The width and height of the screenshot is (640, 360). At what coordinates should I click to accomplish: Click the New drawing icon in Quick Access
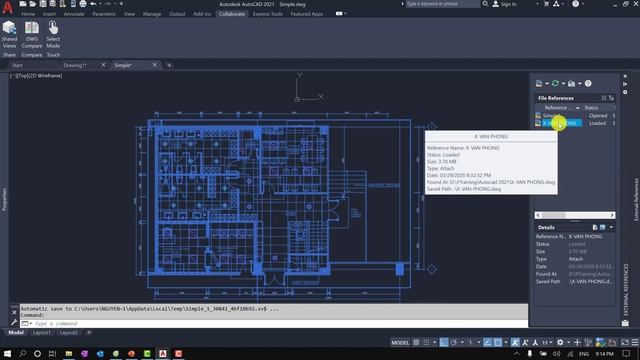23,4
